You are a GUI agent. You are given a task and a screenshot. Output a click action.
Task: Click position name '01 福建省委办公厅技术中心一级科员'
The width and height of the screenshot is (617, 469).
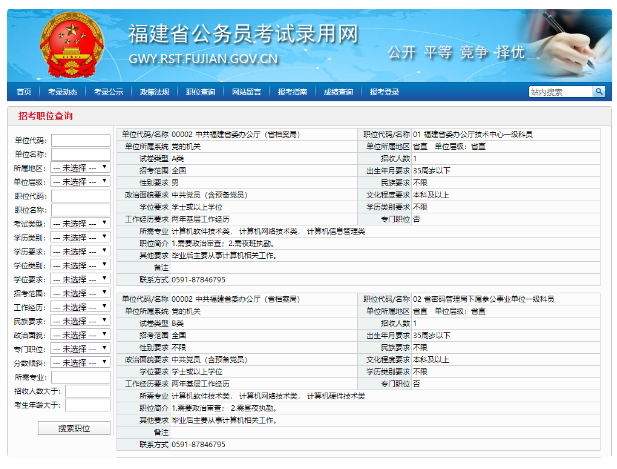coord(473,135)
